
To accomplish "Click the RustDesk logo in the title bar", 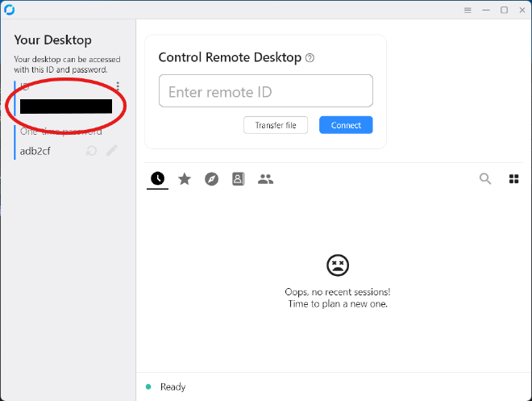I will 10,10.
